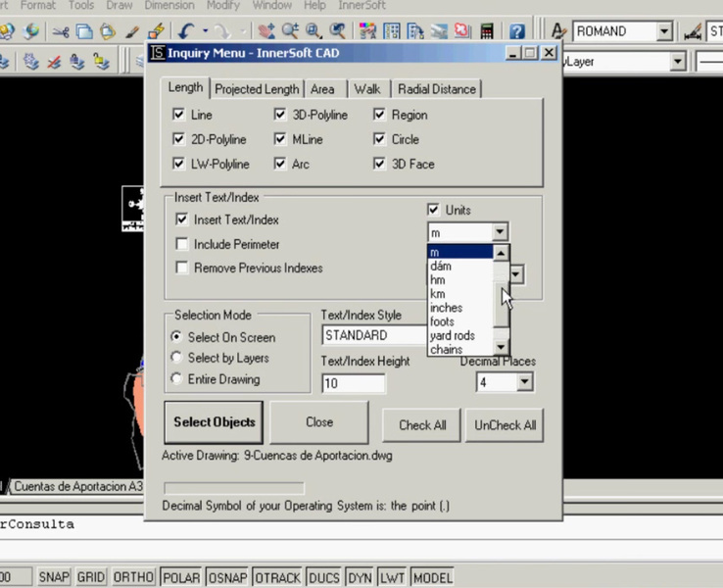Pick 'chains' from units list
Screen dimensions: 723x588
[460, 349]
